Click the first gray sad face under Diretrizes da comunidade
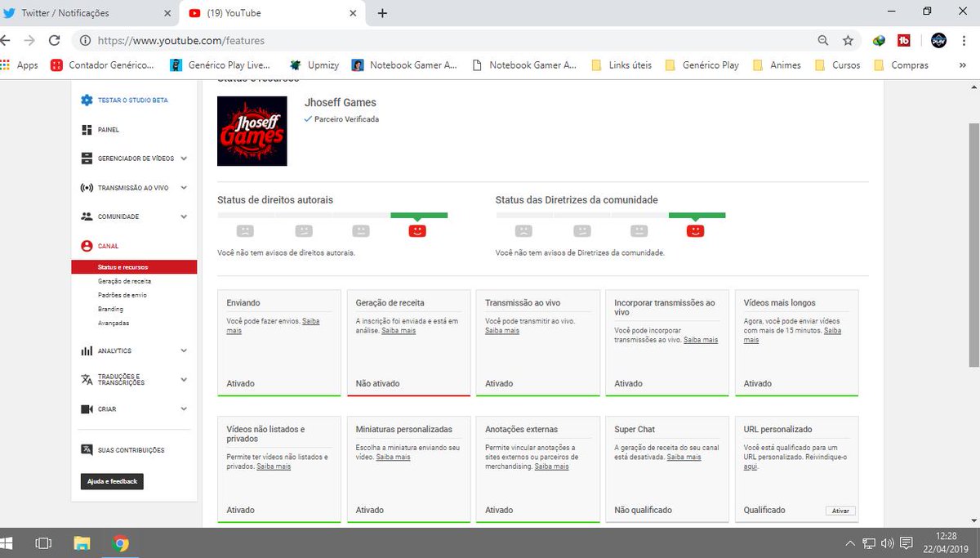The width and height of the screenshot is (980, 558). coord(523,231)
